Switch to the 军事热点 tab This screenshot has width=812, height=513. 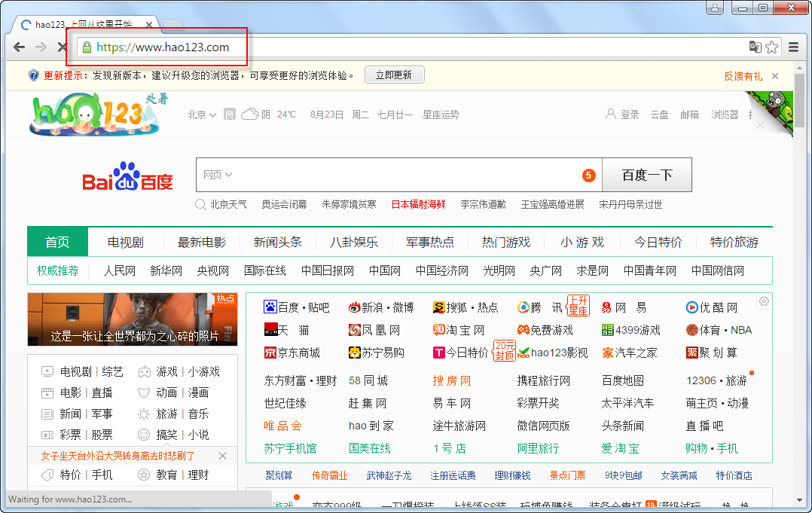[430, 242]
